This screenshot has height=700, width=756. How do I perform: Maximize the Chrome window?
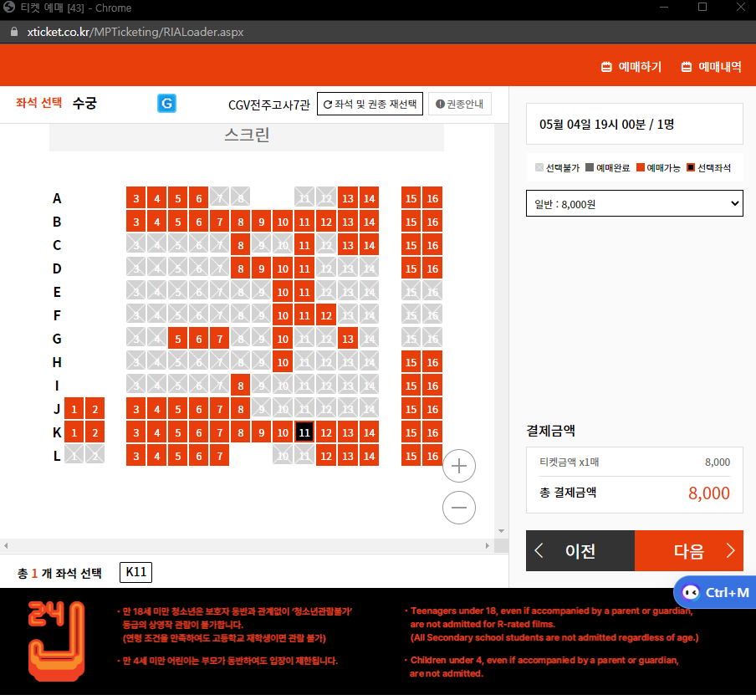(x=702, y=7)
